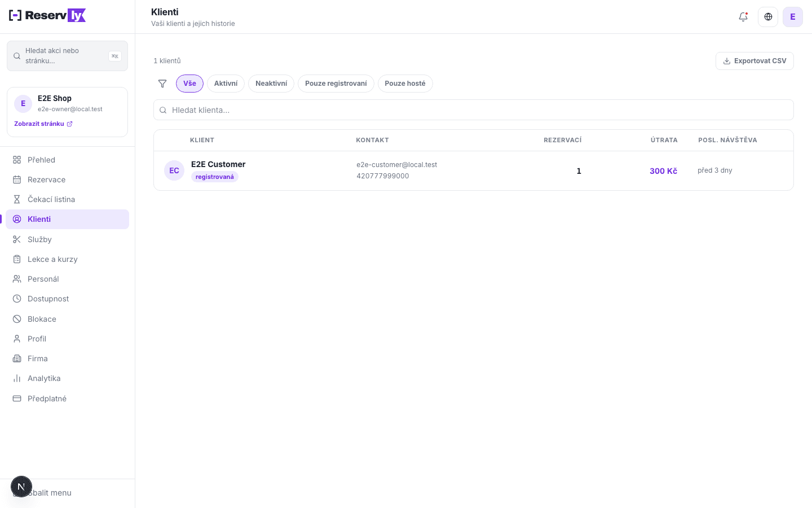
Task: Go to Personál page
Action: pyautogui.click(x=67, y=279)
